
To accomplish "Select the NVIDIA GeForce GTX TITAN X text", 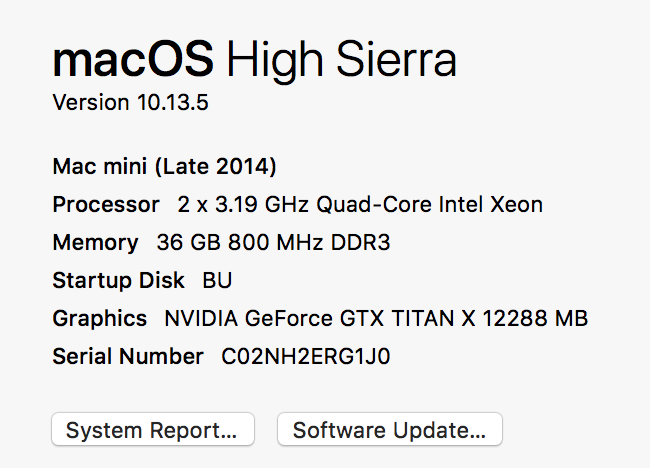I will pyautogui.click(x=320, y=318).
